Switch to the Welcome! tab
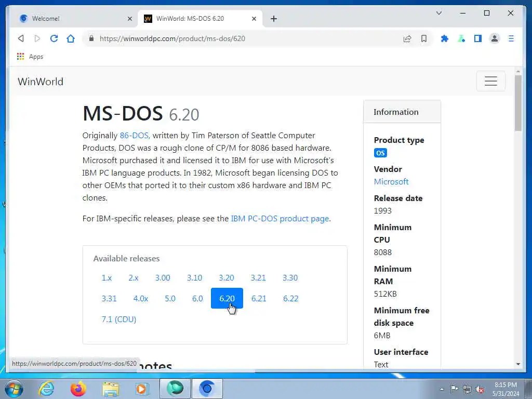This screenshot has width=532, height=399. pos(73,19)
